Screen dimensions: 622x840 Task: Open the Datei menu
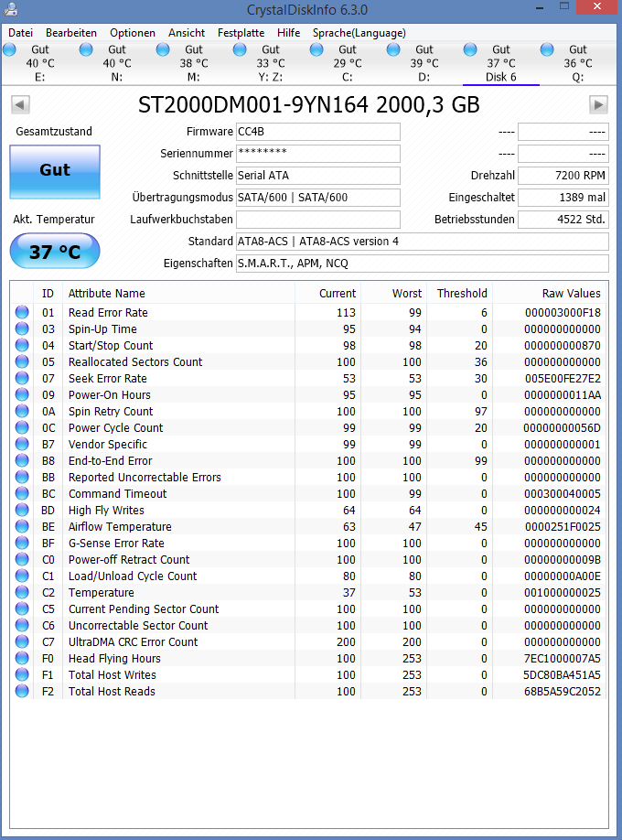[x=20, y=33]
